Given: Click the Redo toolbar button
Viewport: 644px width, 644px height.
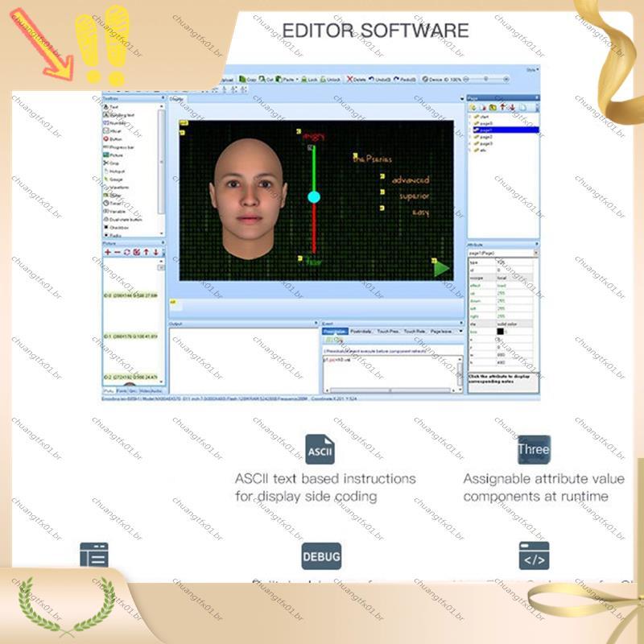Looking at the screenshot, I should (405, 79).
